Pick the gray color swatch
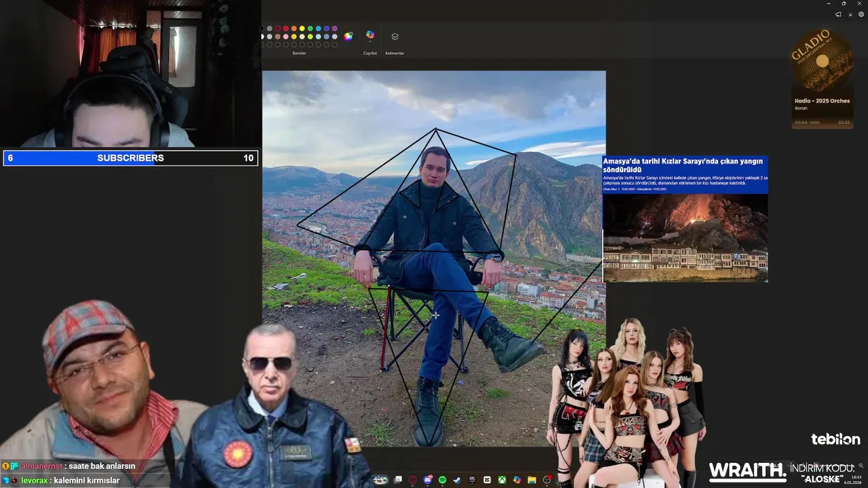868x488 pixels. coord(269,28)
